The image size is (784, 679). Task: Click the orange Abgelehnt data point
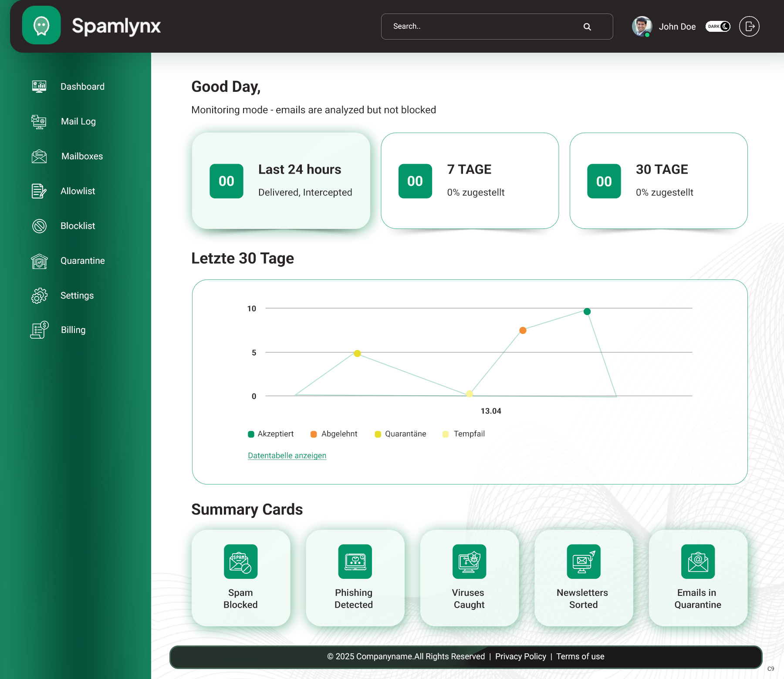click(523, 330)
